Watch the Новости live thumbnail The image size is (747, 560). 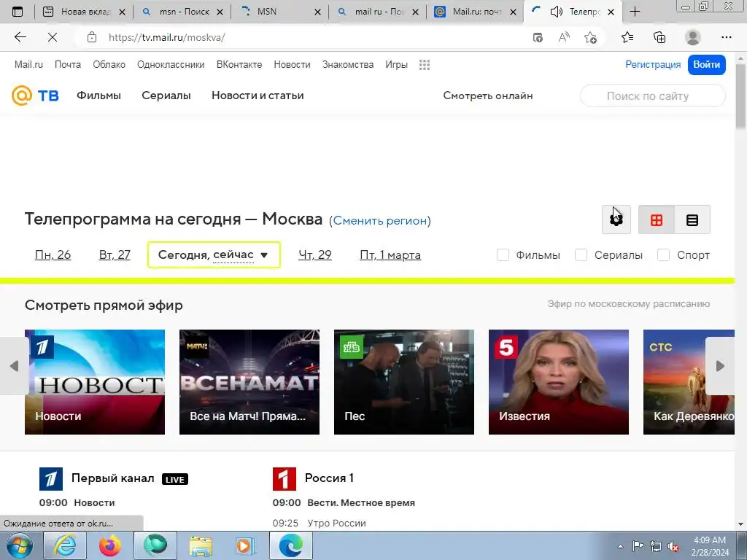(95, 382)
